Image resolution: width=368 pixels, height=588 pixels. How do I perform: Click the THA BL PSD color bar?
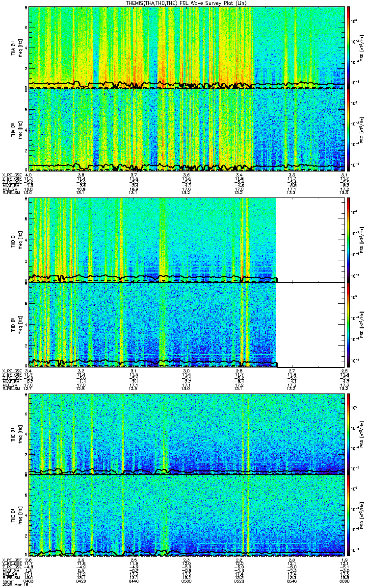pyautogui.click(x=349, y=47)
